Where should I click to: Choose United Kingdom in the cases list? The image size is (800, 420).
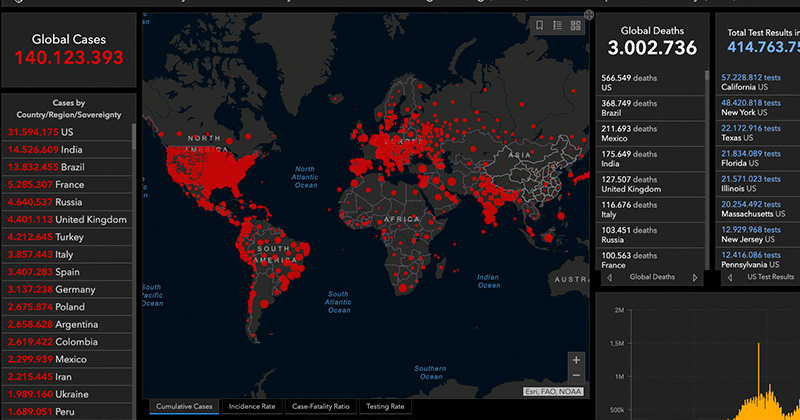click(x=67, y=219)
